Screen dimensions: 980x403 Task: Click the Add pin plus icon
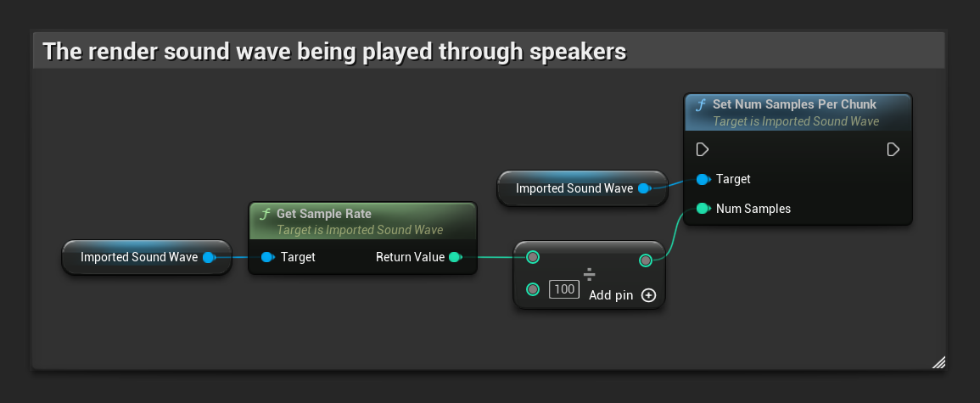[648, 295]
